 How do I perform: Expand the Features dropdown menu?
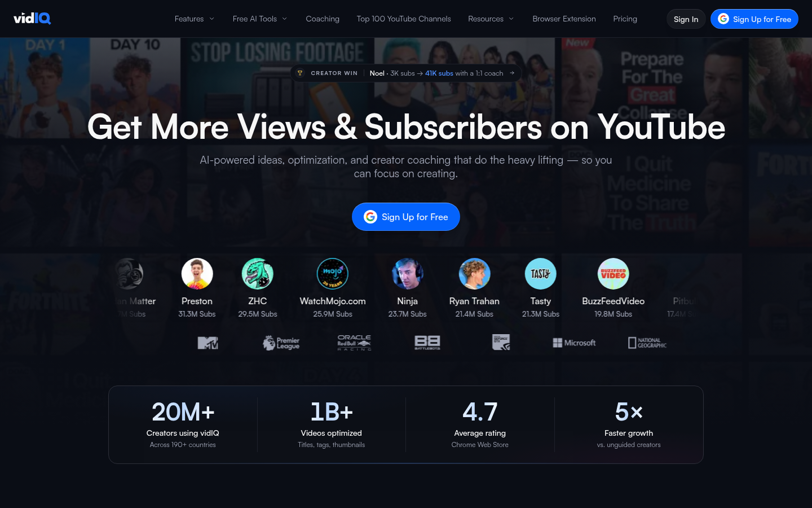point(195,19)
